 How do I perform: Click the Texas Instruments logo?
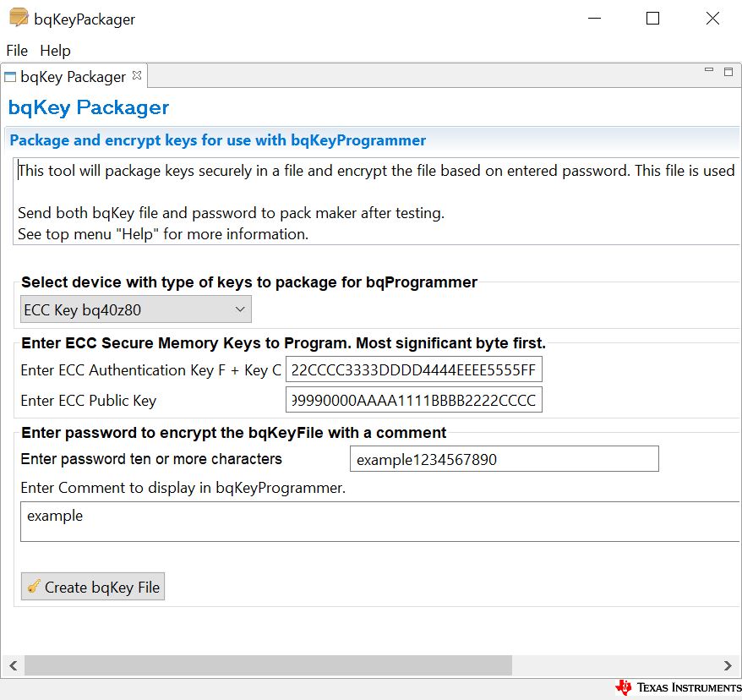[x=679, y=687]
